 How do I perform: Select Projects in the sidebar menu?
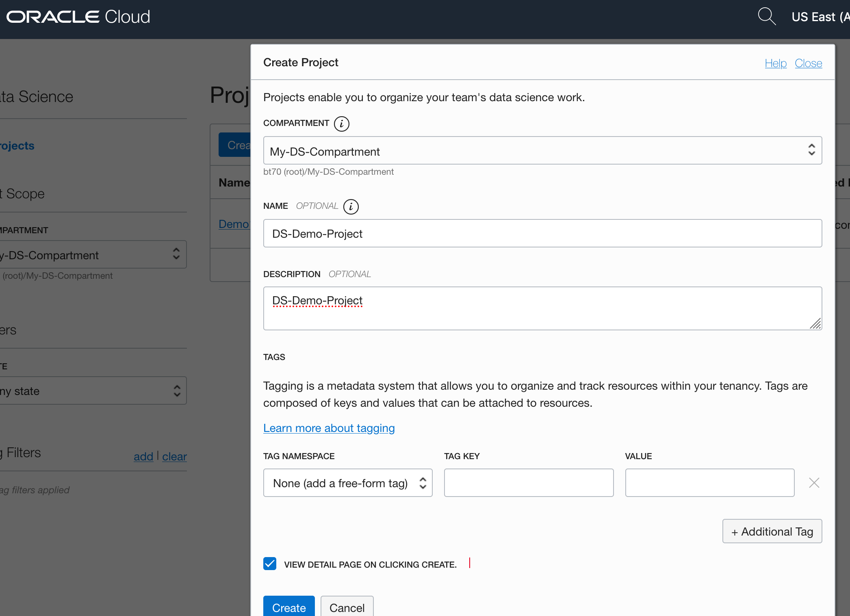pyautogui.click(x=17, y=145)
